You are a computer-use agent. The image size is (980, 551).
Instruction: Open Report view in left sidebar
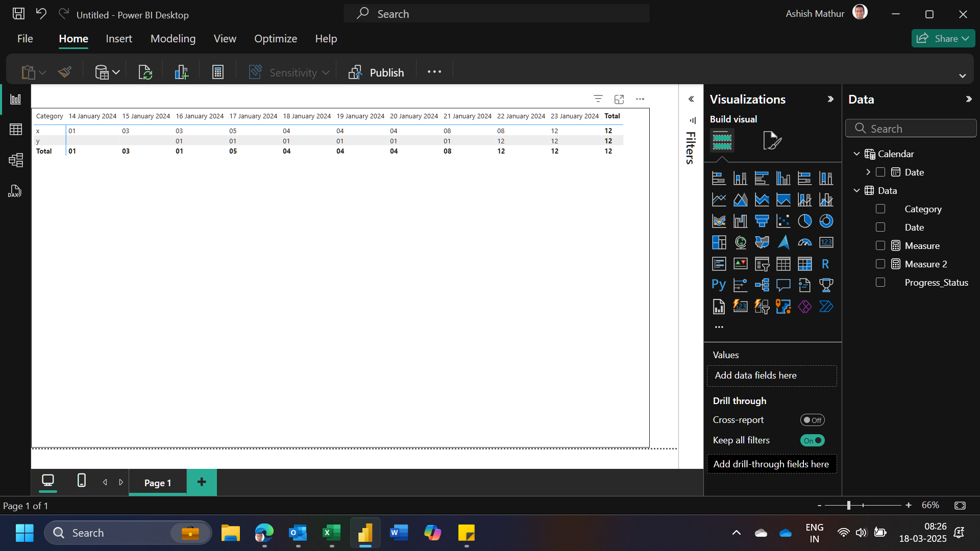pos(16,99)
